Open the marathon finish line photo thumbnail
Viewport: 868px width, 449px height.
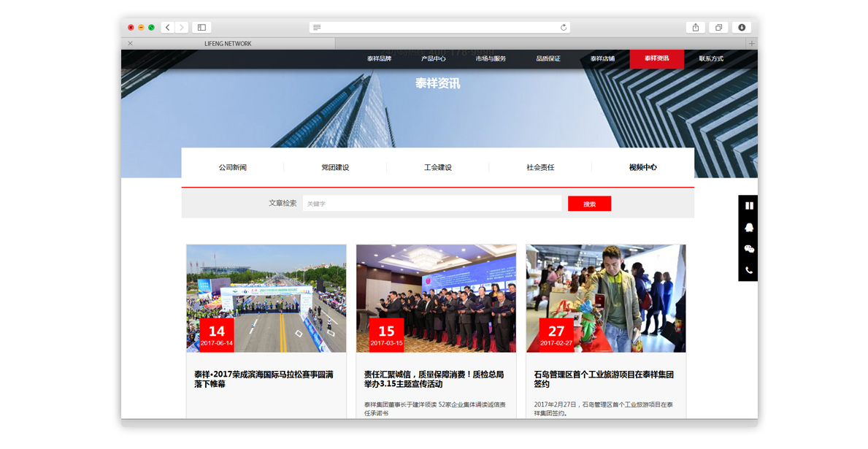click(x=266, y=299)
